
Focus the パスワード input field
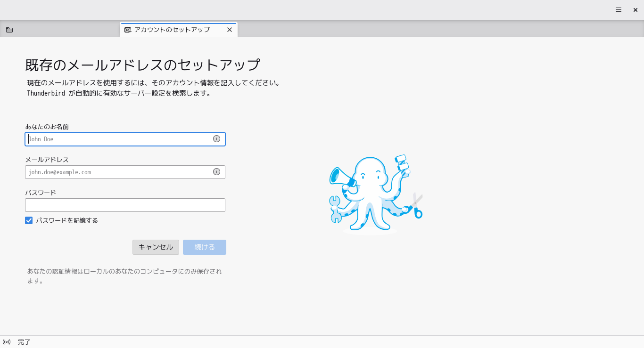click(125, 205)
